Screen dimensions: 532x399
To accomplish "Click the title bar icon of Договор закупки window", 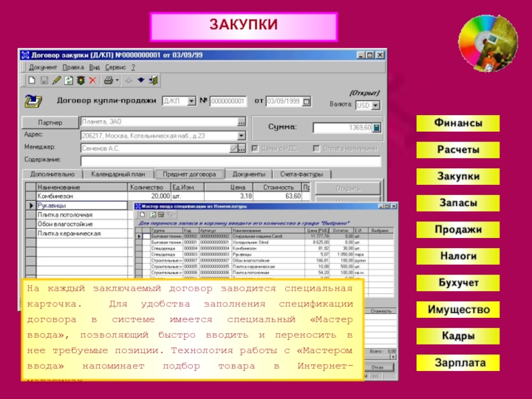I will [x=25, y=55].
